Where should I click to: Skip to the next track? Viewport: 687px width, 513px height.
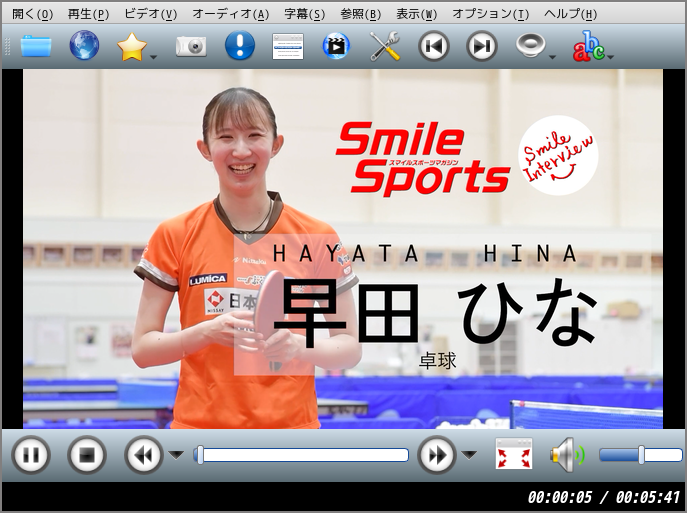(482, 46)
